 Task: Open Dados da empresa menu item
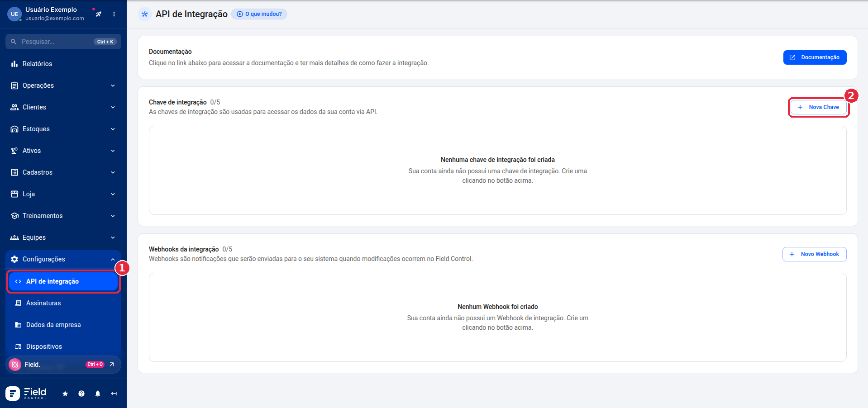[x=63, y=325]
